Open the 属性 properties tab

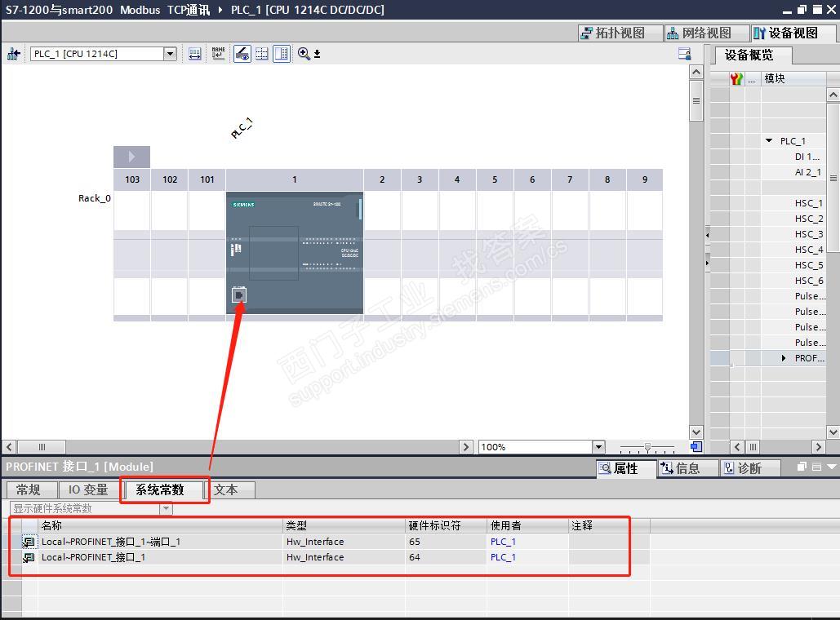pyautogui.click(x=625, y=468)
